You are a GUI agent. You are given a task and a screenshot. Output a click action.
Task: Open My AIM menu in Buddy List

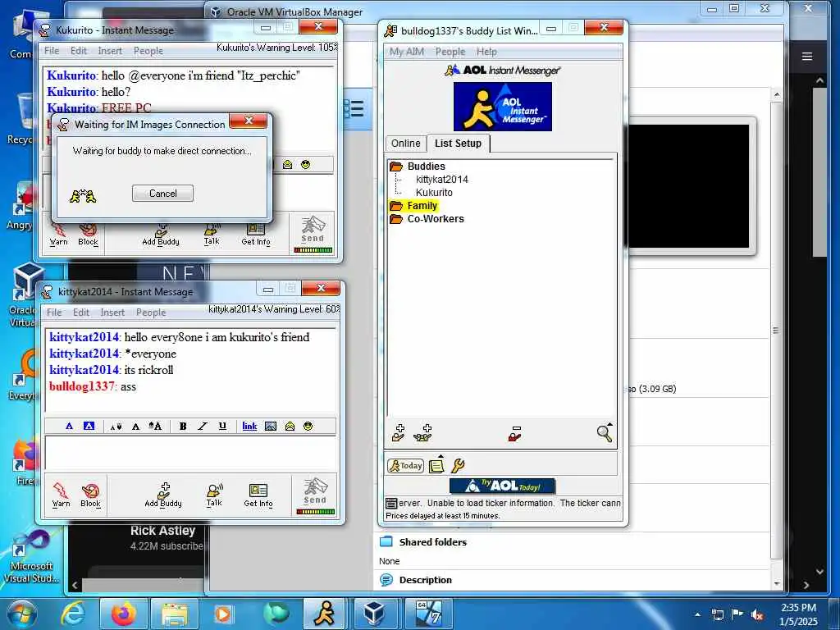point(407,52)
